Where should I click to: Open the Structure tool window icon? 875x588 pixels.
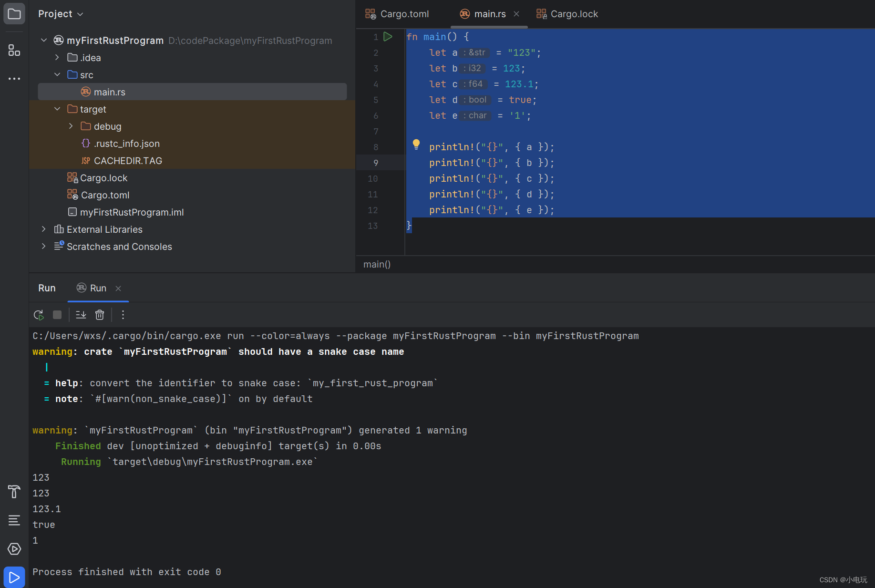[x=14, y=50]
